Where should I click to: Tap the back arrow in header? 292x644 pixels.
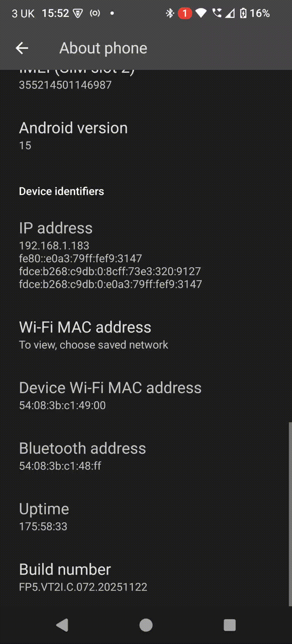[x=22, y=48]
